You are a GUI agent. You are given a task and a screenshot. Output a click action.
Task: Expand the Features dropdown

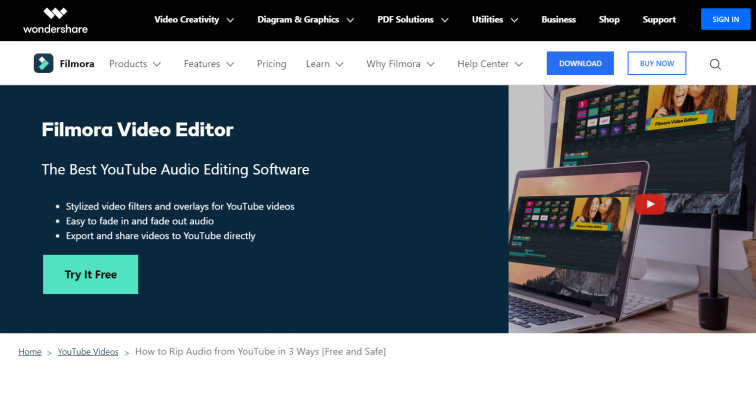click(x=209, y=64)
